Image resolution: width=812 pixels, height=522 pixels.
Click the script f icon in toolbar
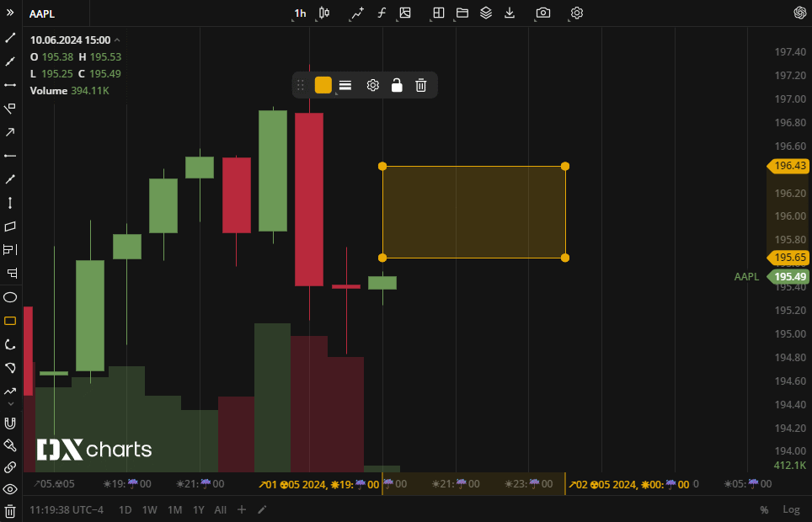(x=382, y=13)
